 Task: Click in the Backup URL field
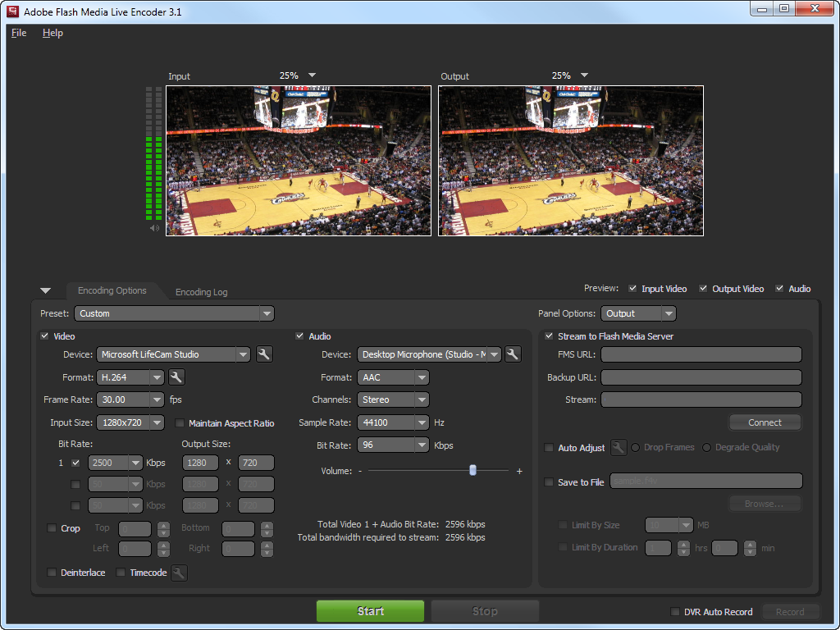(701, 377)
